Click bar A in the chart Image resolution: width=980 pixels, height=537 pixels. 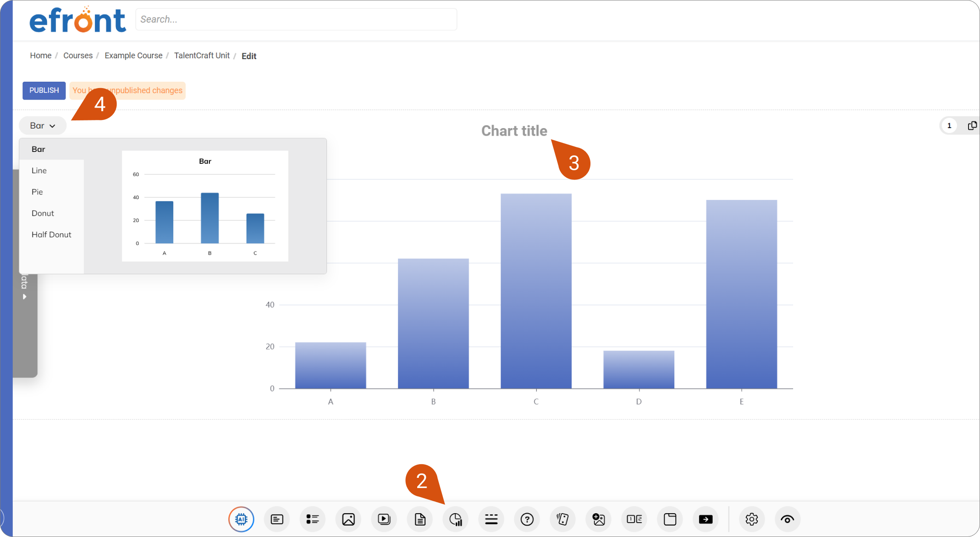point(331,365)
